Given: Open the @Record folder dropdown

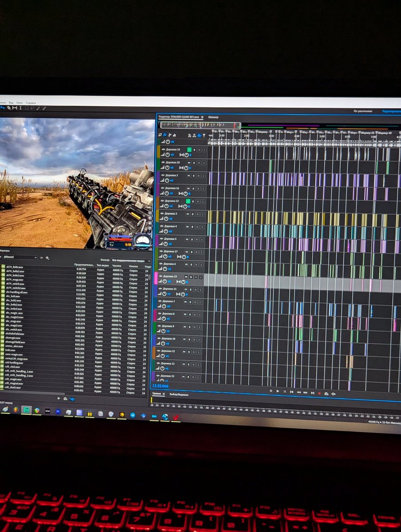Looking at the screenshot, I should click(20, 257).
